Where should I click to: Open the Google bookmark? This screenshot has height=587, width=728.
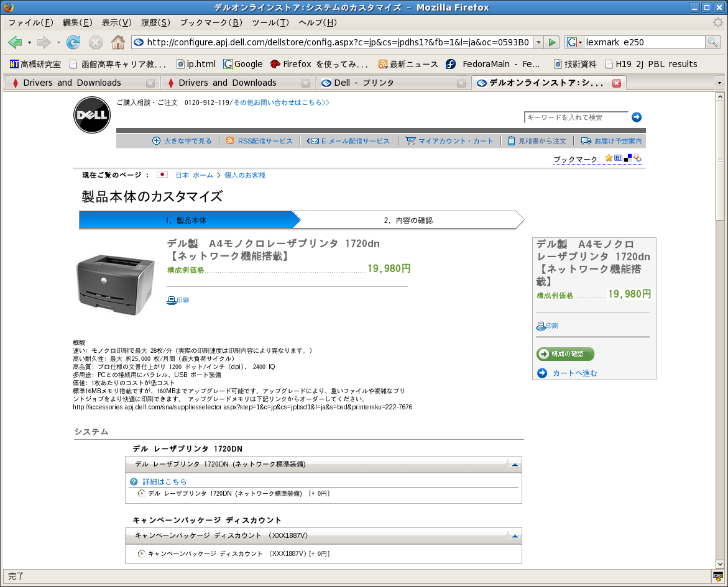point(243,64)
